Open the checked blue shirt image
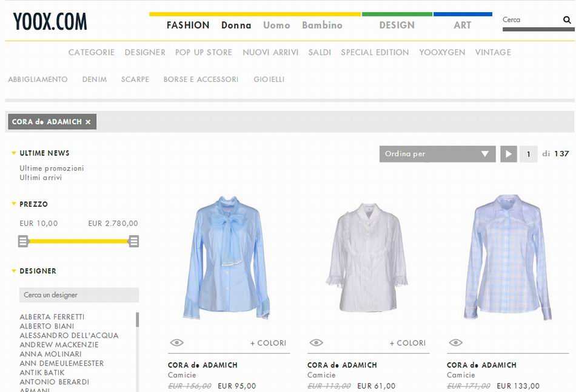This screenshot has height=392, width=576. 507,257
